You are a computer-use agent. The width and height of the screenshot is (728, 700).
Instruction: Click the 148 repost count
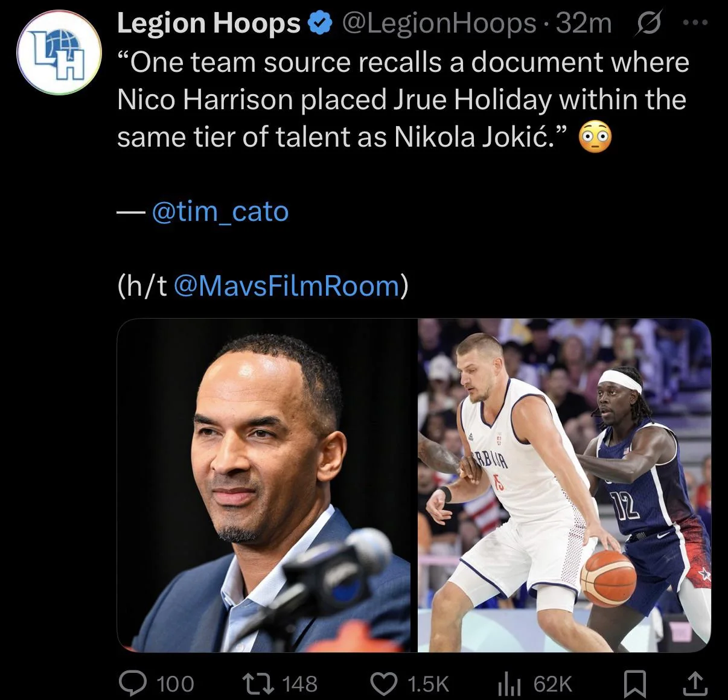click(299, 684)
